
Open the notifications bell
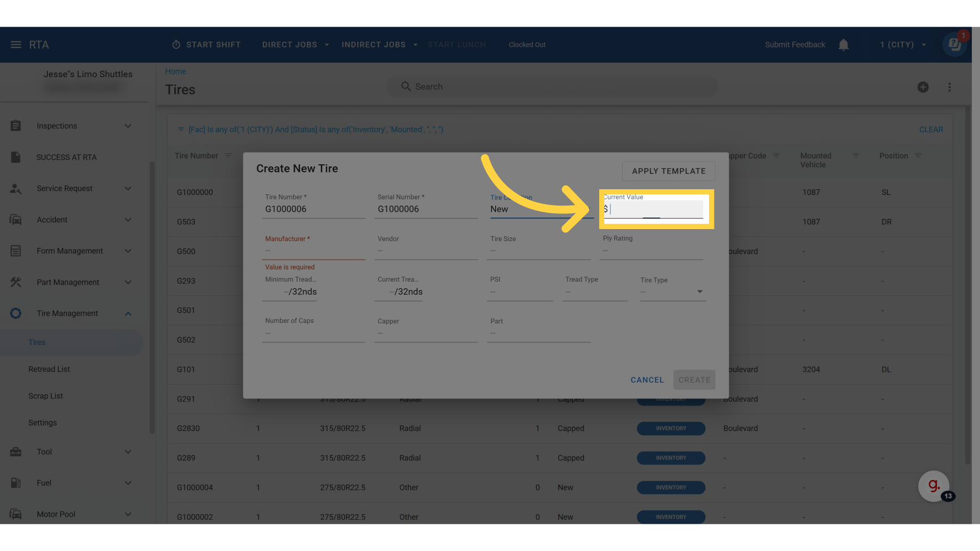[x=843, y=44]
